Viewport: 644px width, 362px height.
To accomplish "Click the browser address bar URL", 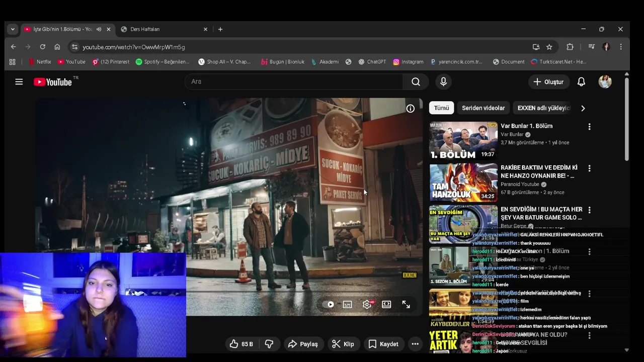I will pos(134,47).
